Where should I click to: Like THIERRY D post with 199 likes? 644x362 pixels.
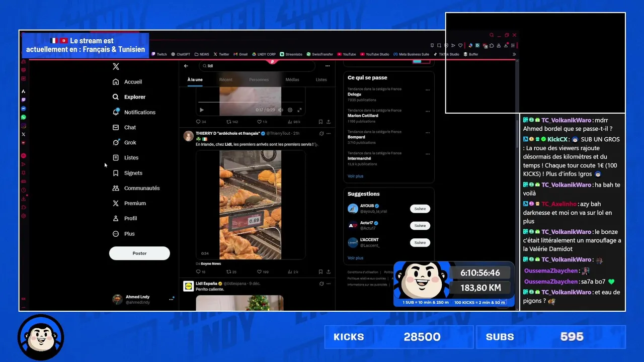[x=263, y=271]
